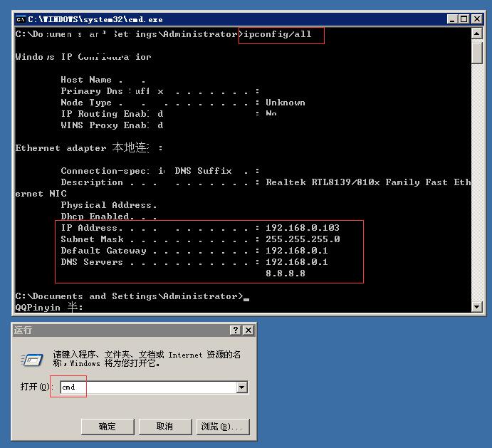Click the 取消 cancel button

tap(164, 427)
